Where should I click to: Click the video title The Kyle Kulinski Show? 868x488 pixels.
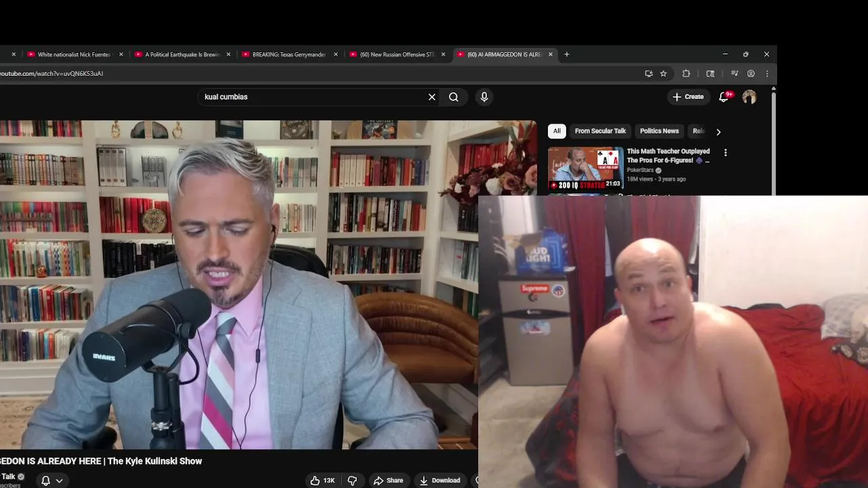point(101,461)
